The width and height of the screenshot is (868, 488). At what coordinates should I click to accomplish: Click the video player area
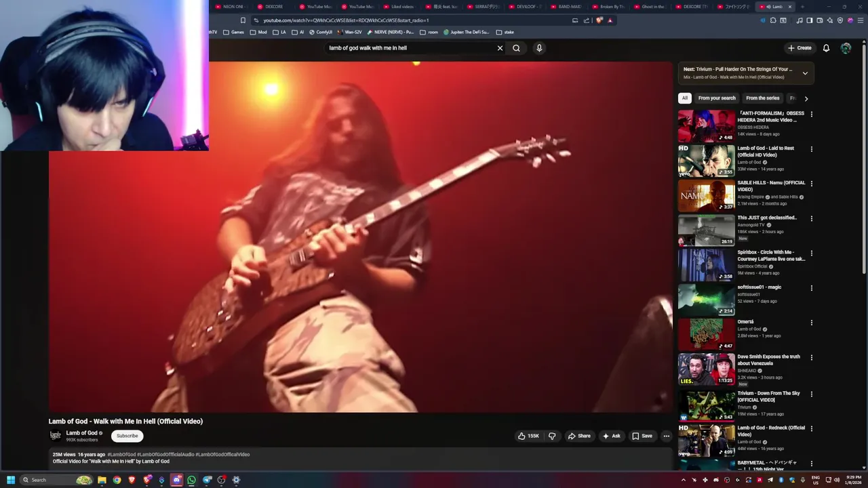click(x=360, y=237)
